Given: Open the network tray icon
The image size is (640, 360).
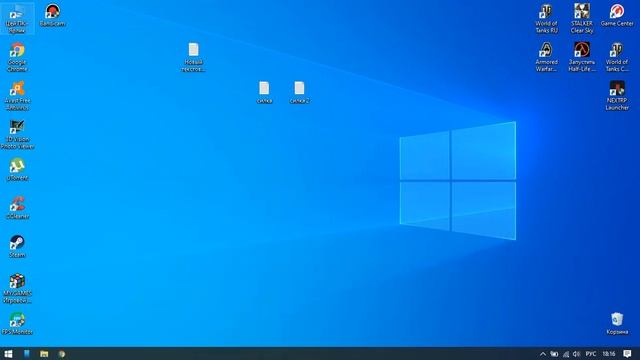Looking at the screenshot, I should coord(565,354).
